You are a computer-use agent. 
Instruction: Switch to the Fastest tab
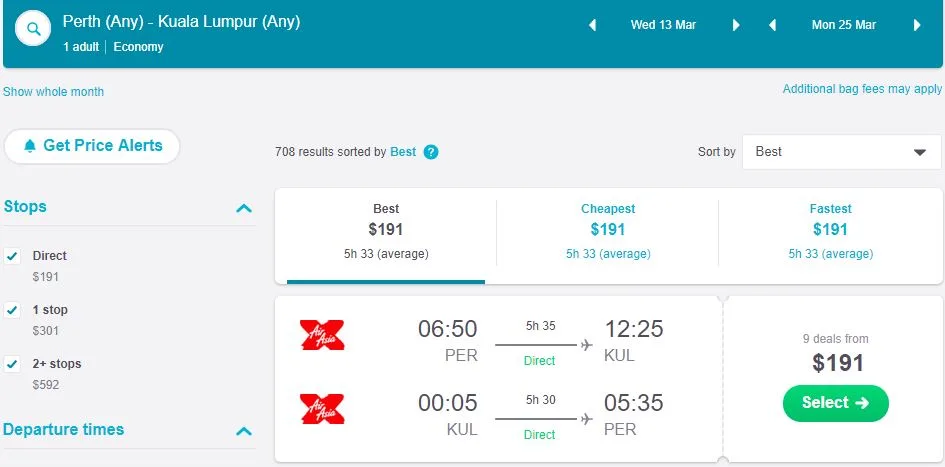coord(830,230)
